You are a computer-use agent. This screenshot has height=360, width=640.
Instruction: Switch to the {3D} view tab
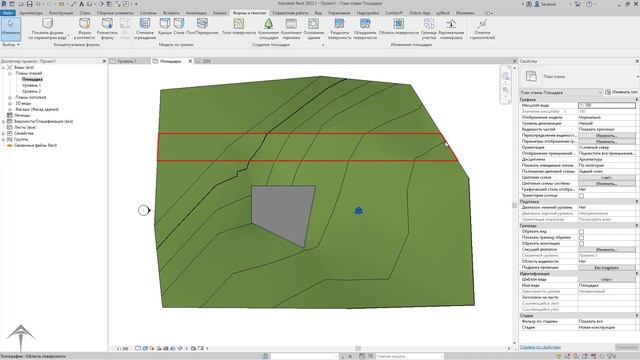click(207, 61)
